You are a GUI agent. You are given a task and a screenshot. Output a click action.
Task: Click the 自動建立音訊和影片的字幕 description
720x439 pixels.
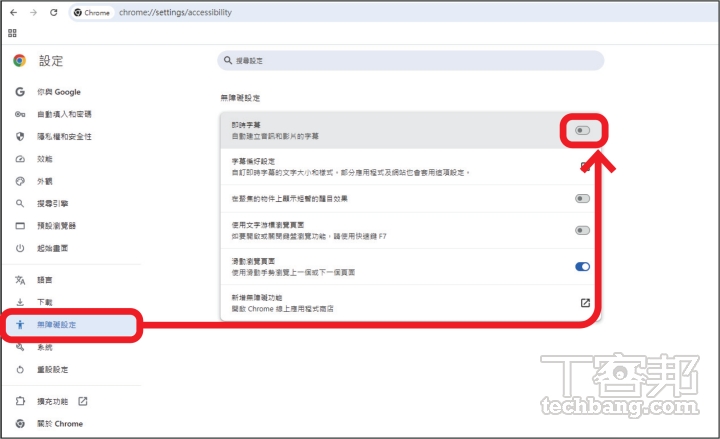point(275,136)
